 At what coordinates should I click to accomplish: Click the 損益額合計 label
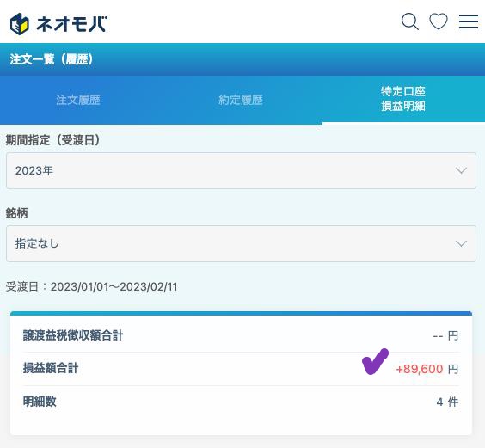[51, 369]
